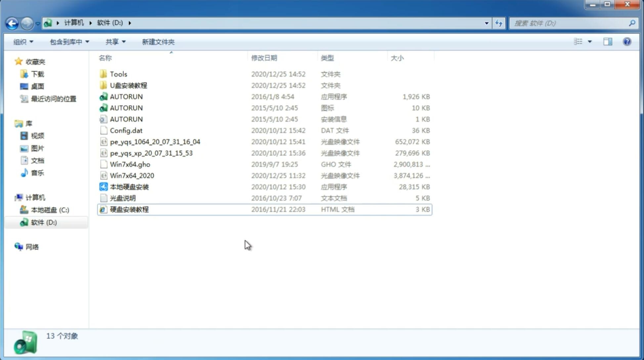Expand the navigation path dropdown
This screenshot has height=360, width=644.
click(x=486, y=22)
